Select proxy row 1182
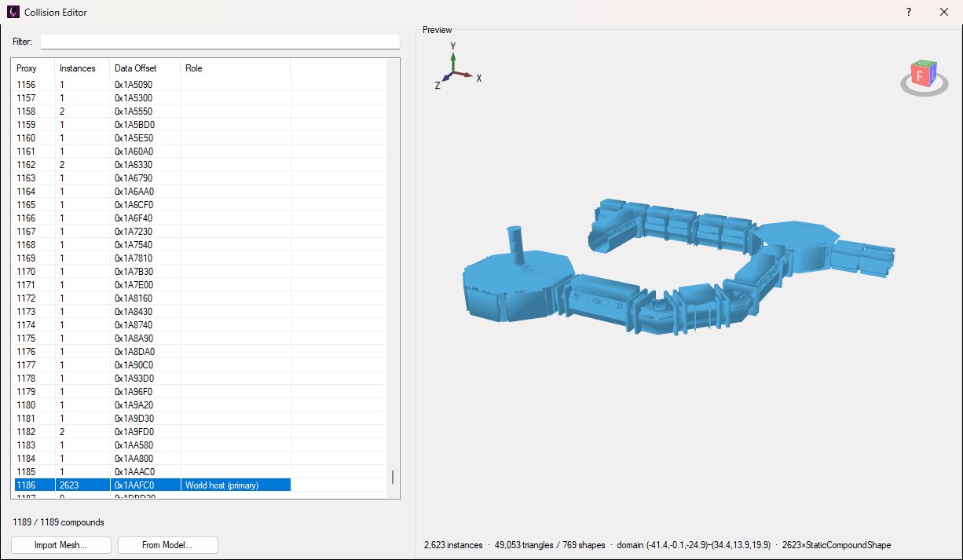 tap(152, 432)
